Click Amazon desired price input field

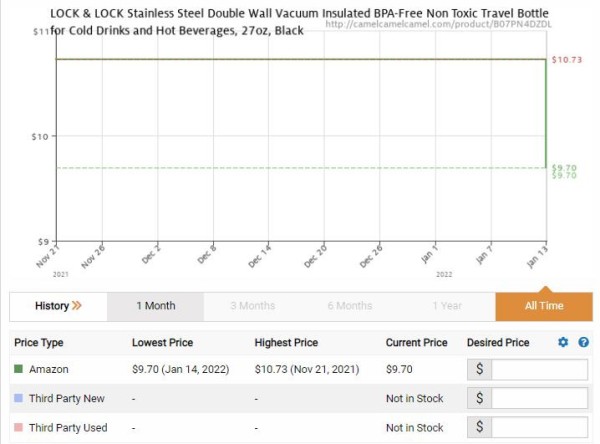click(540, 369)
